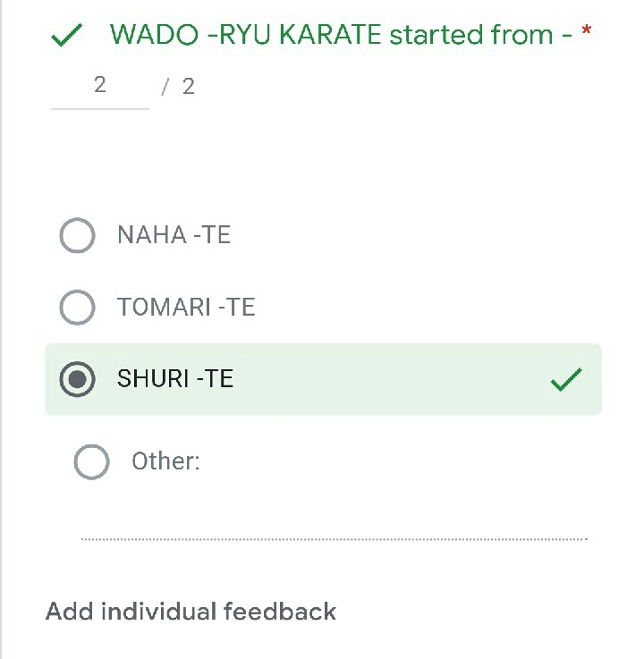The height and width of the screenshot is (659, 644).
Task: Click the selected SHURI -TE radio button
Action: [x=77, y=380]
